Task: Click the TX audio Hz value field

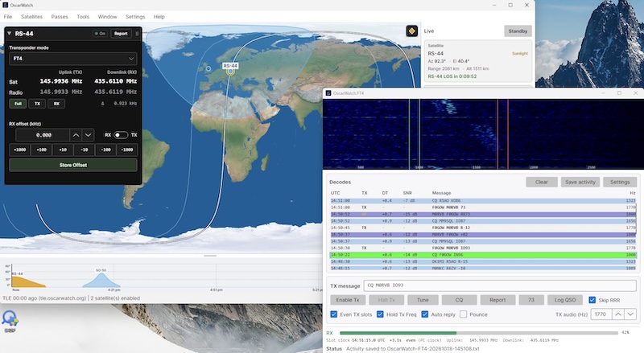Action: pos(601,314)
